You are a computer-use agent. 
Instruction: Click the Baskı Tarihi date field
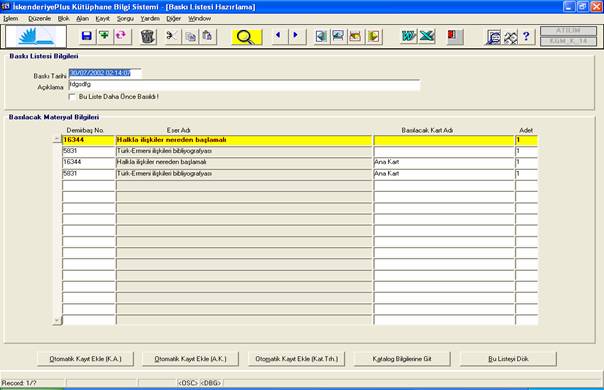(x=105, y=73)
